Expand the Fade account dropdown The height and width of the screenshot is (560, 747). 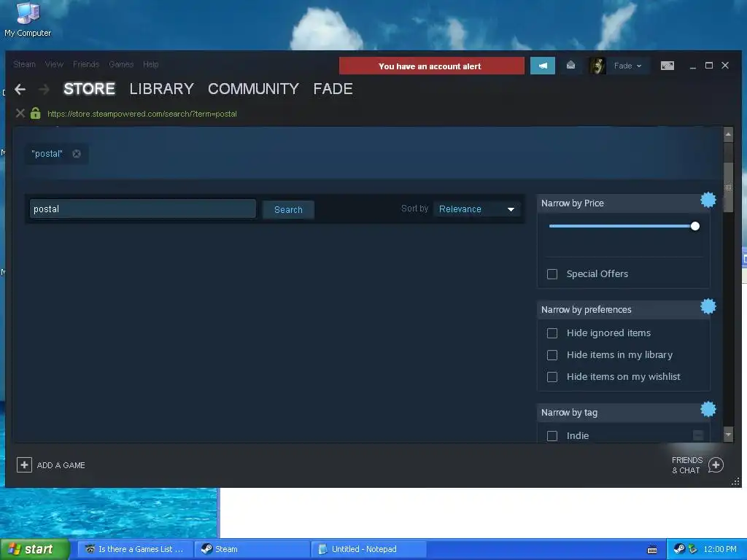click(x=628, y=66)
